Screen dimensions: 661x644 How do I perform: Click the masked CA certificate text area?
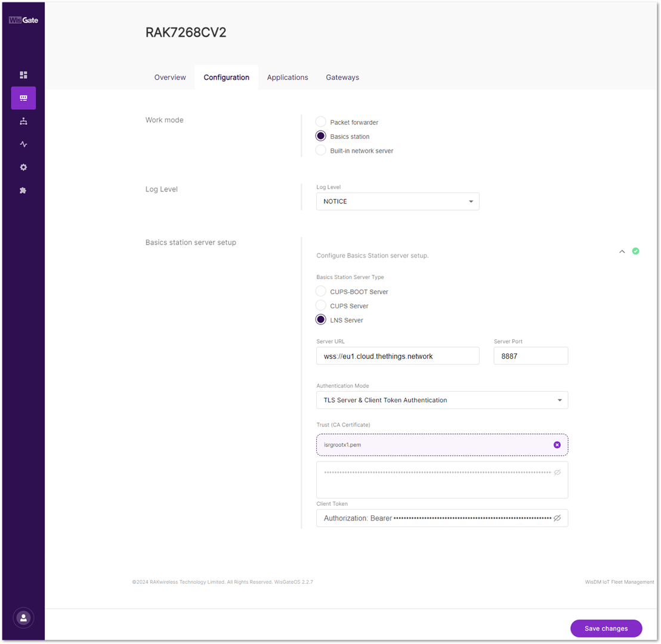tap(442, 480)
